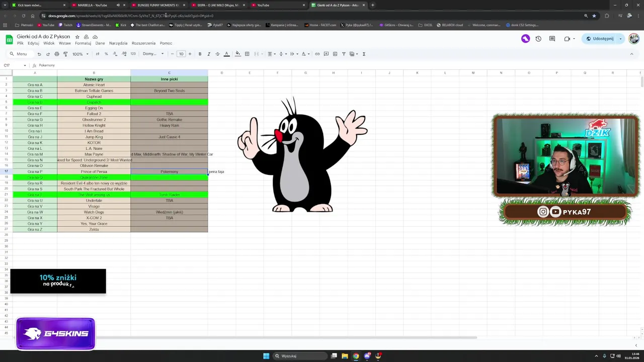Open the Widok menu
644x362 pixels.
[49, 43]
